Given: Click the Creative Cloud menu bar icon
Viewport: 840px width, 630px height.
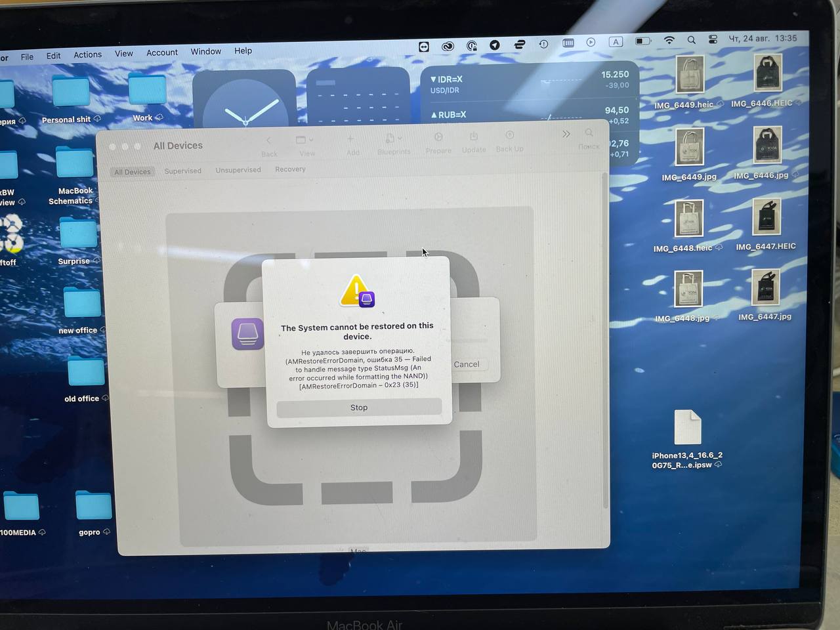Looking at the screenshot, I should tap(448, 46).
